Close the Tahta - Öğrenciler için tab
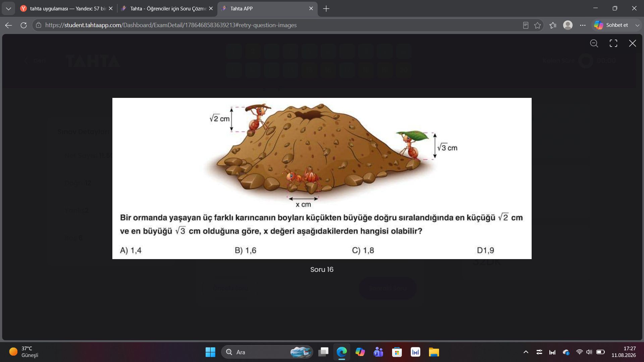This screenshot has height=362, width=644. tap(211, 9)
